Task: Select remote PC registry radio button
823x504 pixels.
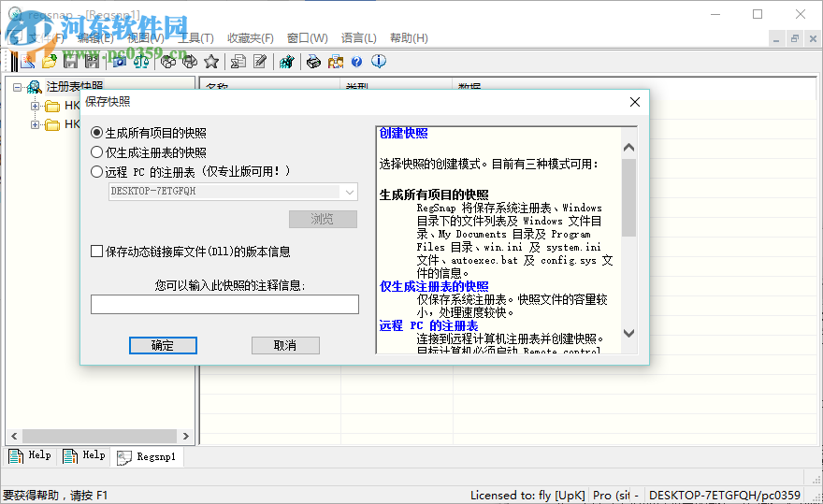Action: (96, 172)
